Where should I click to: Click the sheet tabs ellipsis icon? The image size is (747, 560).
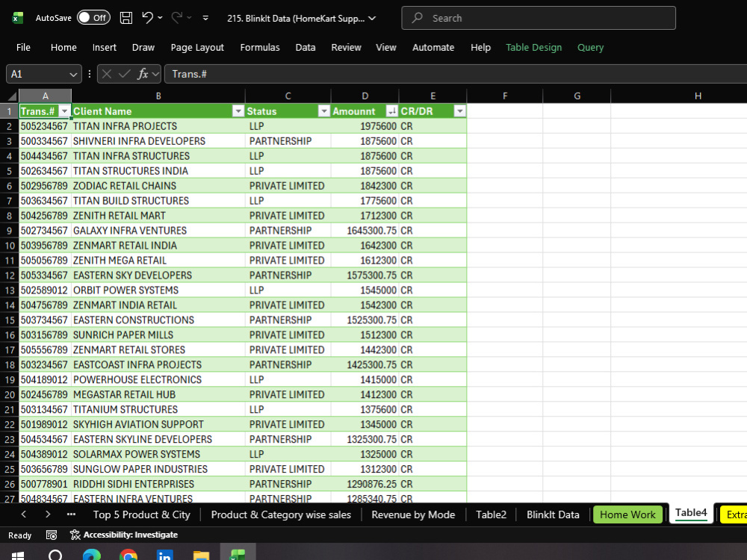(72, 514)
